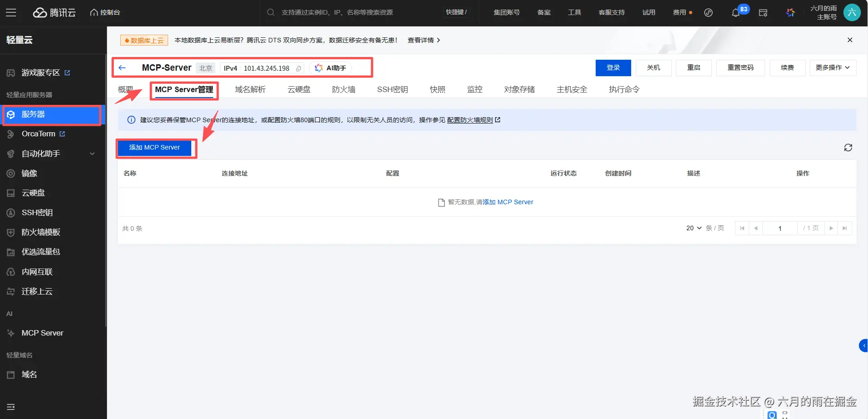Switch to the 监控 tab
The height and width of the screenshot is (419, 868).
tap(475, 89)
